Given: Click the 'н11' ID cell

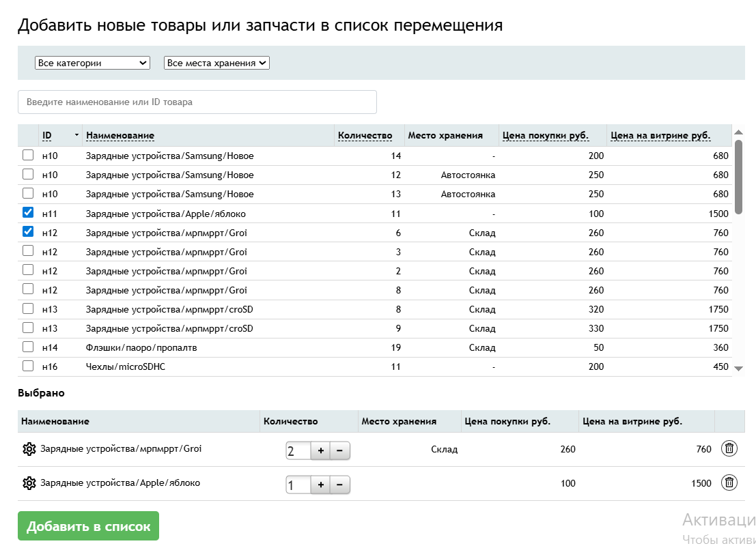Looking at the screenshot, I should pyautogui.click(x=50, y=214).
